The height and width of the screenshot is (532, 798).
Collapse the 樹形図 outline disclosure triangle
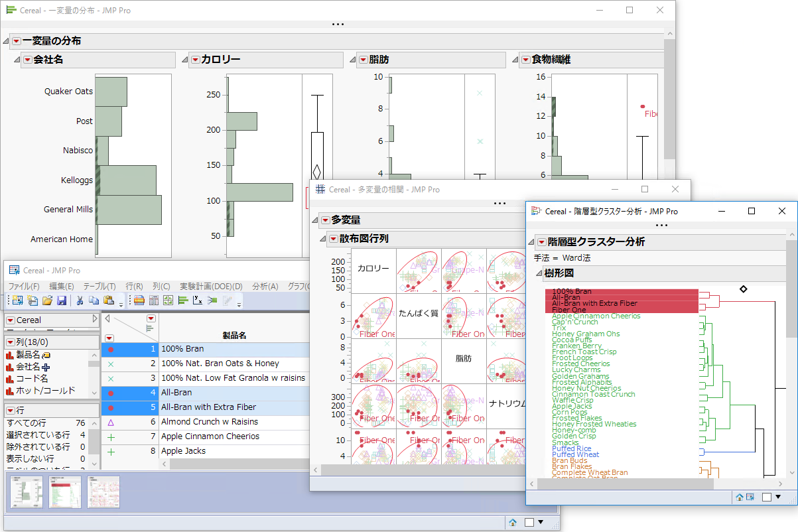[x=539, y=274]
